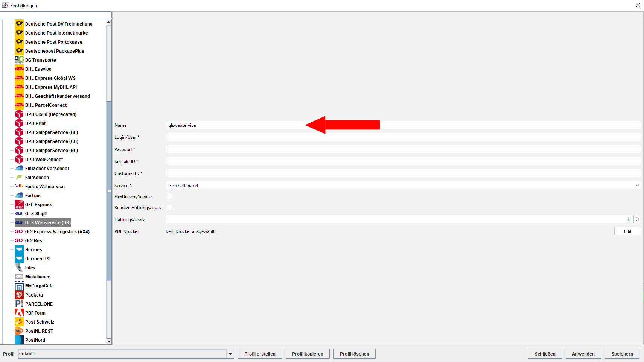Image resolution: width=644 pixels, height=362 pixels.
Task: Click the tree scrollbar up arrow
Action: point(109,22)
